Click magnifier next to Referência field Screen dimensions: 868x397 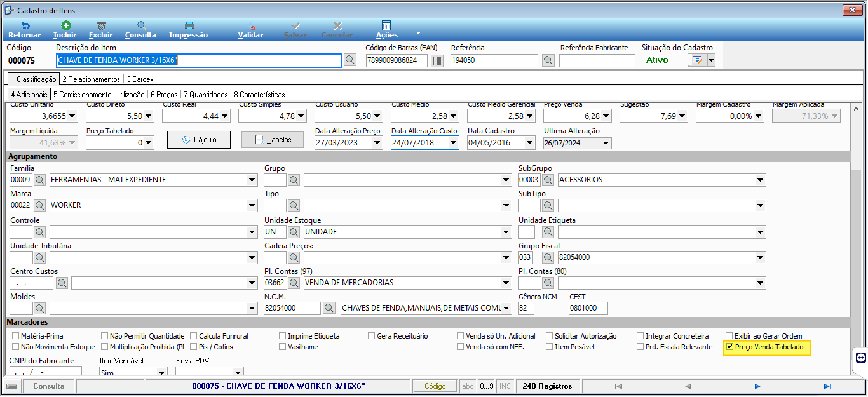coord(548,60)
